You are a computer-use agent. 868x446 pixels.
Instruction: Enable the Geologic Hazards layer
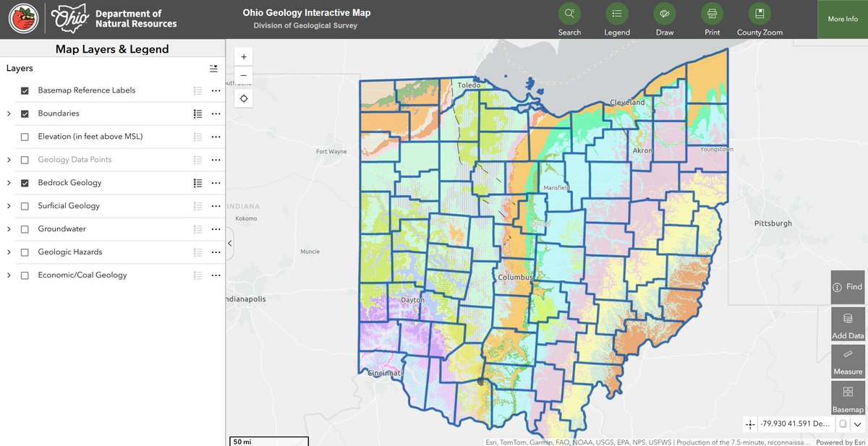(25, 252)
